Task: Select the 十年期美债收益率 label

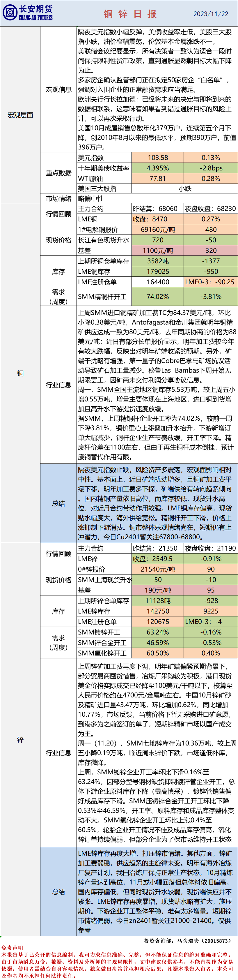Action: click(x=104, y=168)
